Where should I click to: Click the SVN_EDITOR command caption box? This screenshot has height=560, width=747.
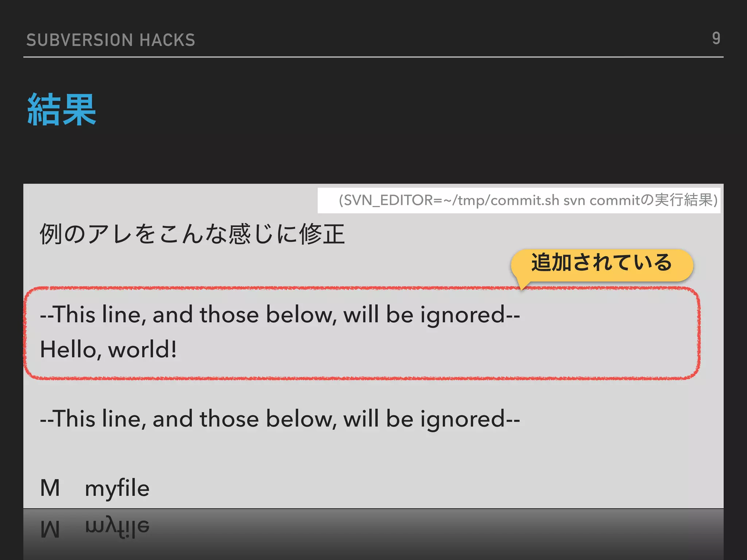519,200
